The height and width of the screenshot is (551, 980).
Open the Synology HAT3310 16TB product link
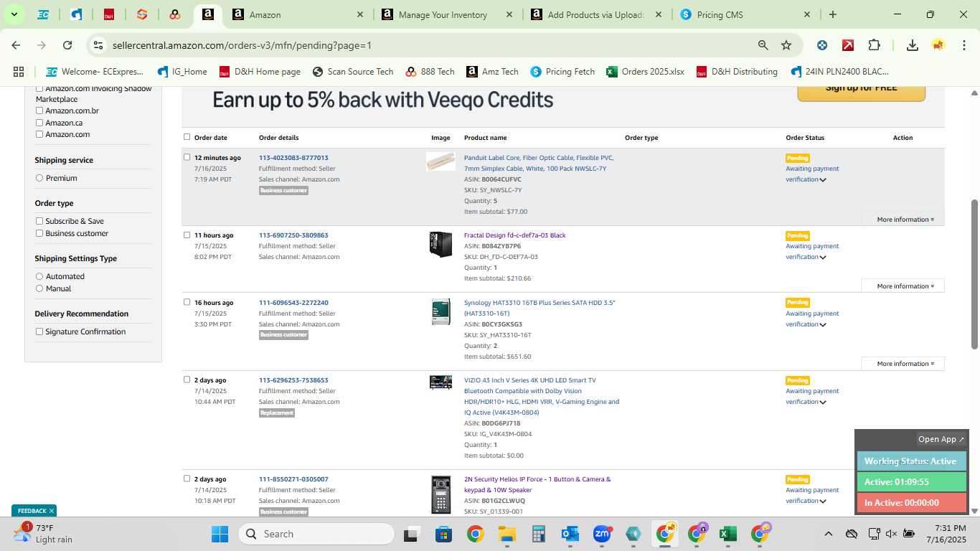pos(540,308)
